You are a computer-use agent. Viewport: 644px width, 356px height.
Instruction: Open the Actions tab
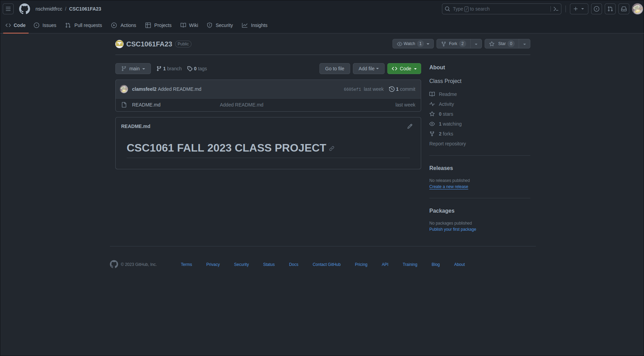coord(124,25)
